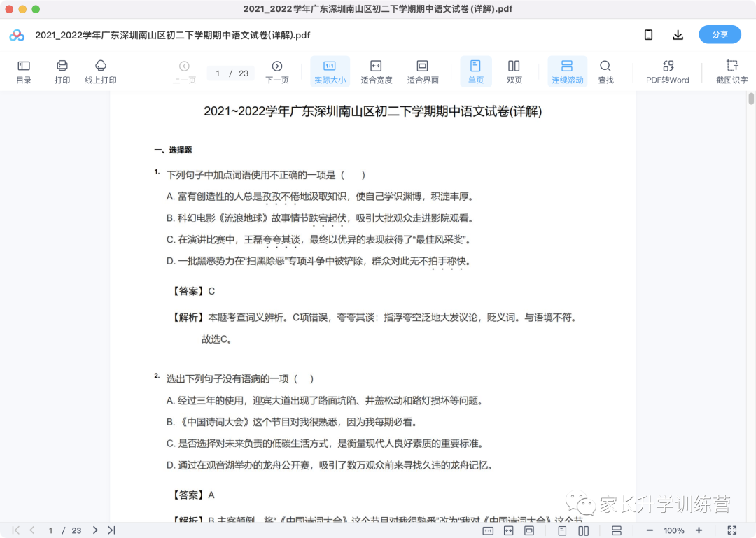
Task: Go to previous page in bottom bar
Action: [x=31, y=530]
